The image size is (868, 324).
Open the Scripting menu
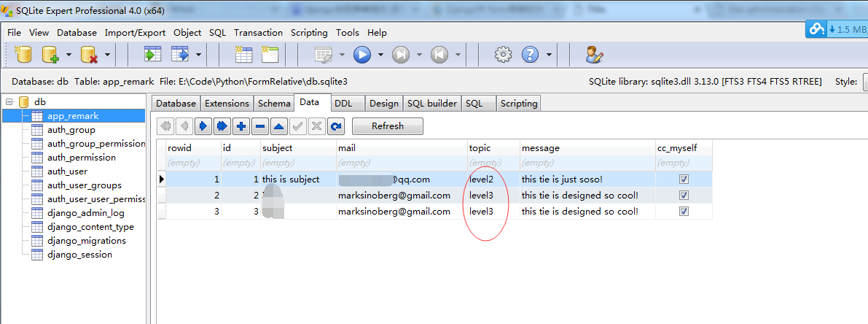pos(309,33)
